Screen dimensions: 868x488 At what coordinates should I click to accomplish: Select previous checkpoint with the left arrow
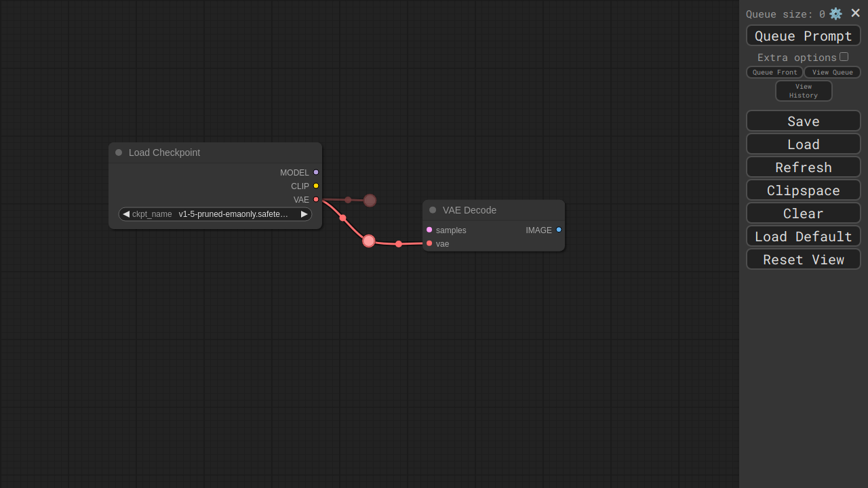point(126,214)
